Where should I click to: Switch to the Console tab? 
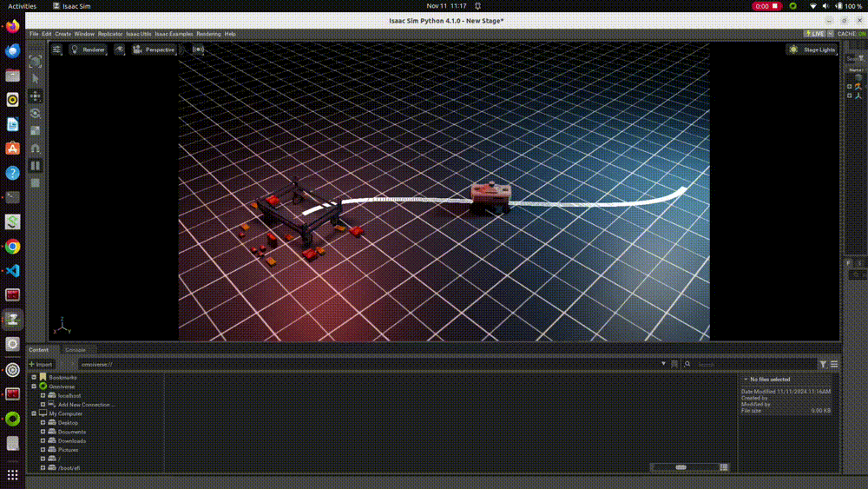[76, 350]
